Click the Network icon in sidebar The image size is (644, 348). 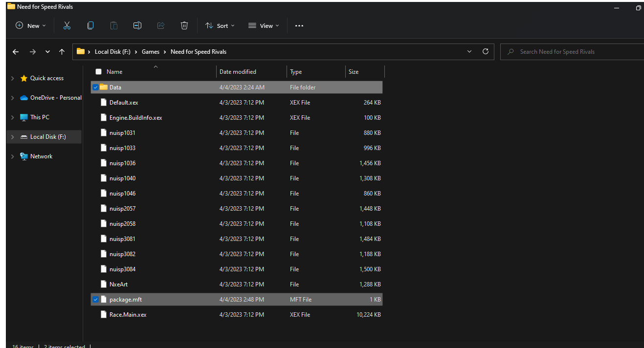pos(24,156)
